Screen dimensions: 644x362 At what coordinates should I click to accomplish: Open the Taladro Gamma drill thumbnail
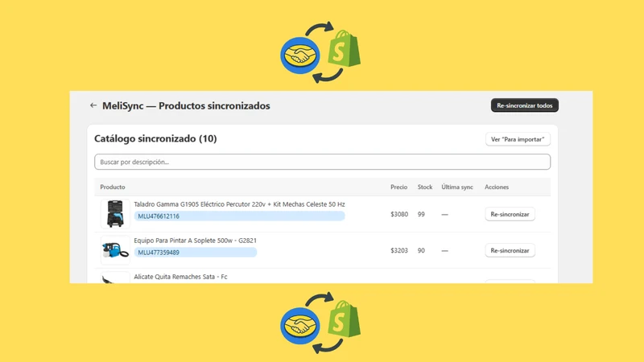coord(115,214)
